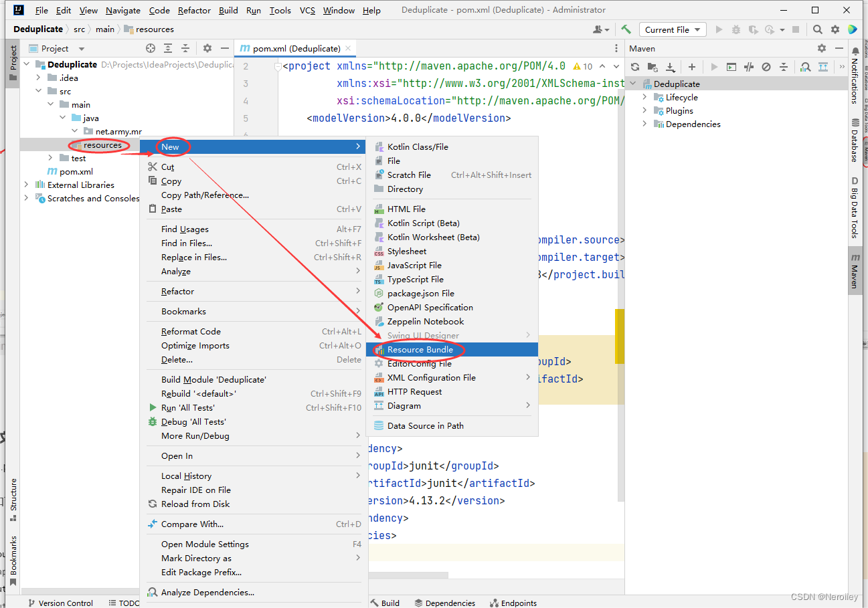Expand the .idea folder

pyautogui.click(x=39, y=78)
